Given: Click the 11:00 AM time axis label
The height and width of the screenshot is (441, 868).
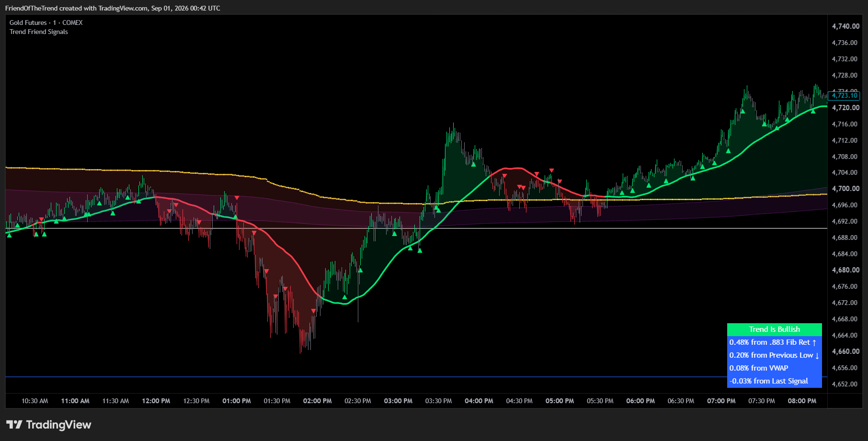Looking at the screenshot, I should coord(75,401).
